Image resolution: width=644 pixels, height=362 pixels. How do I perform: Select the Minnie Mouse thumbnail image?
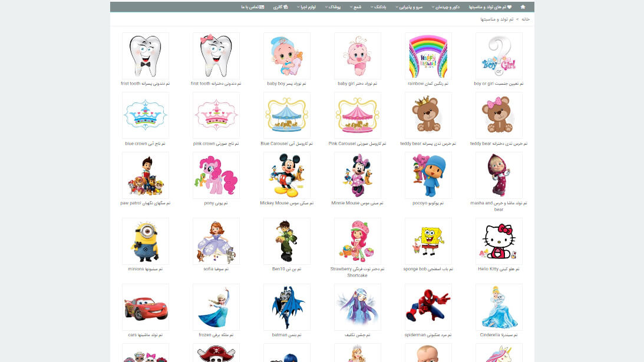pyautogui.click(x=357, y=175)
